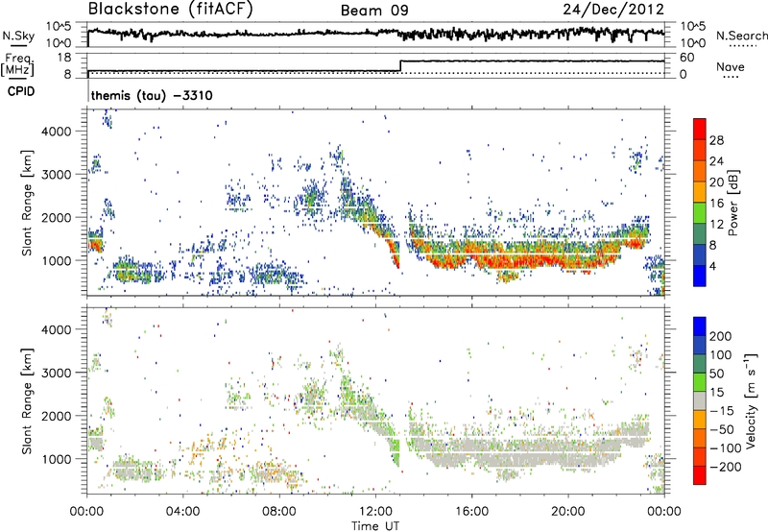
Task: Click the 12:00 time tick label
Action: coord(375,512)
